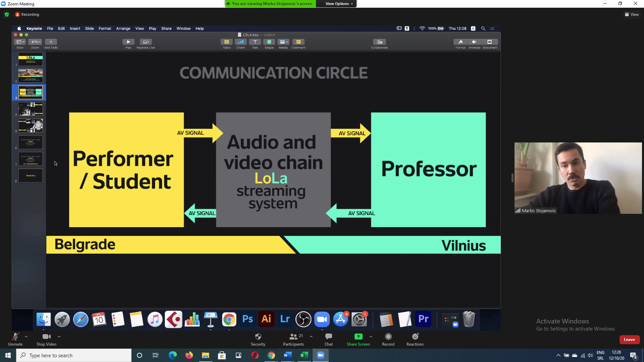644x362 pixels.
Task: Expand share options arrow next to Share Screen
Action: [x=371, y=337]
